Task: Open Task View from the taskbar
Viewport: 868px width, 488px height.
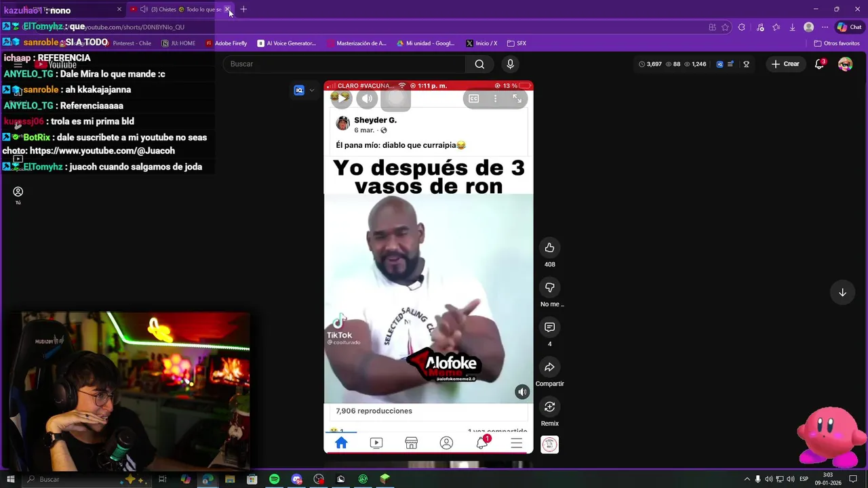Action: pyautogui.click(x=163, y=479)
